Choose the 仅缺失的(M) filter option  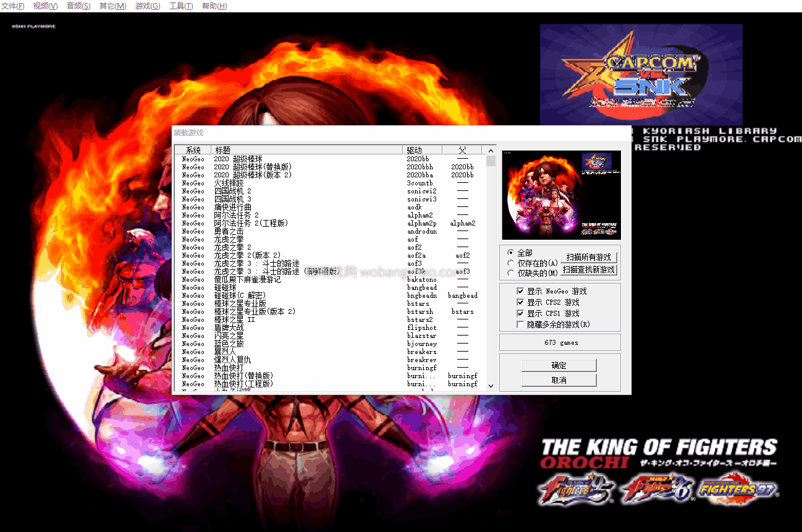coord(532,272)
